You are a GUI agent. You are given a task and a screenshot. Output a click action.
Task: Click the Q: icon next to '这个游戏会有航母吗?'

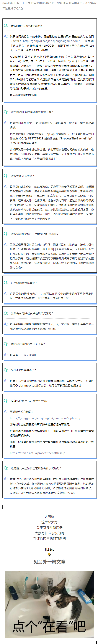[6, 282]
